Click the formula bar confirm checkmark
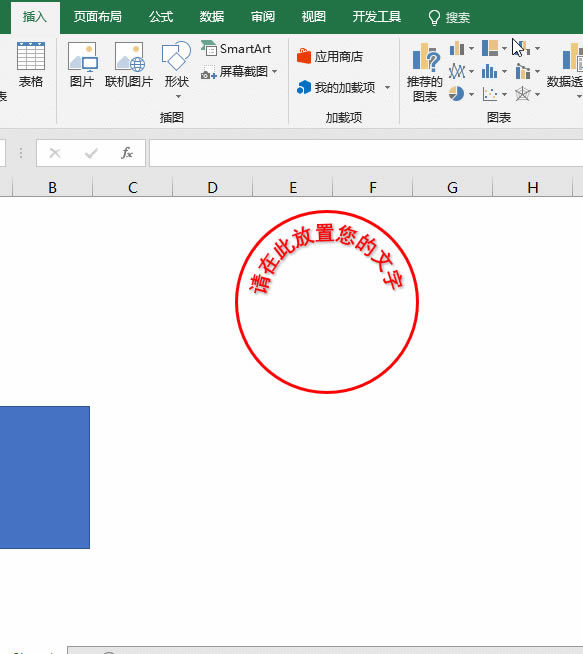 (91, 153)
